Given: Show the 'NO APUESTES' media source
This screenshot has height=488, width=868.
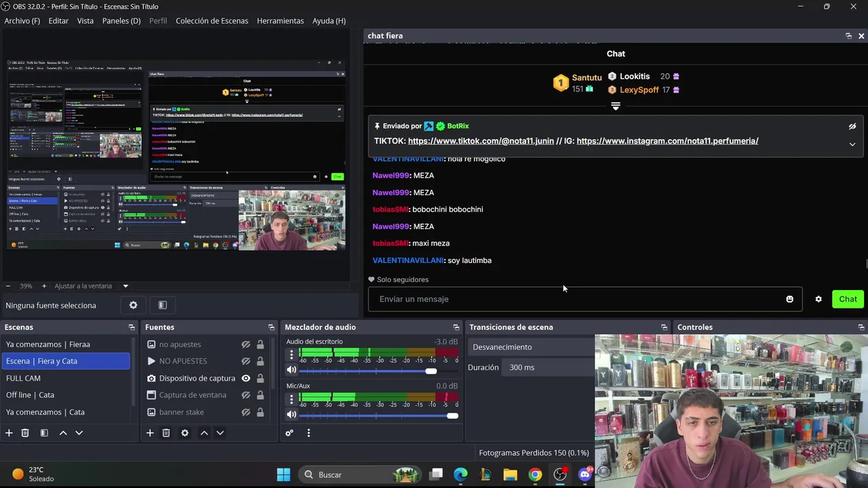Looking at the screenshot, I should (x=246, y=361).
